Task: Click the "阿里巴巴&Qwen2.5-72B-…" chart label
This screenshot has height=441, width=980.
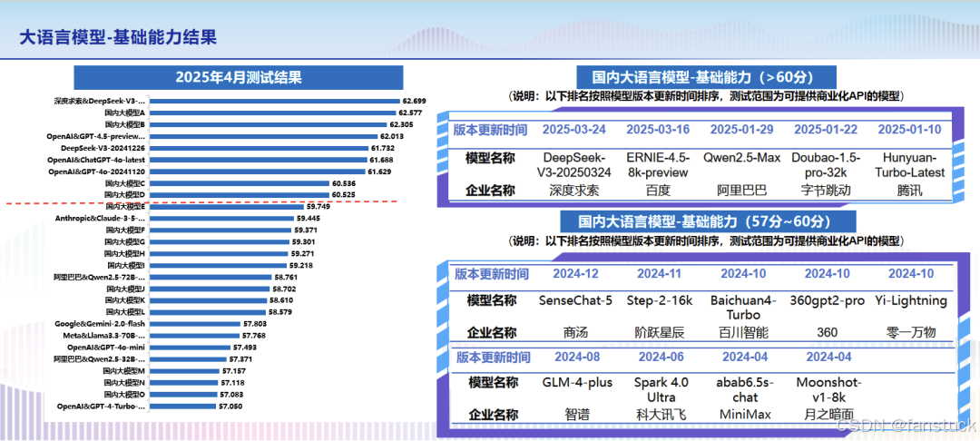Action: 100,278
